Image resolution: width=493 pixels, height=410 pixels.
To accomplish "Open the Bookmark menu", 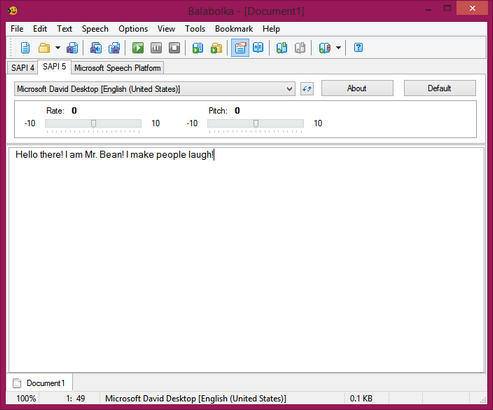I will pyautogui.click(x=234, y=29).
